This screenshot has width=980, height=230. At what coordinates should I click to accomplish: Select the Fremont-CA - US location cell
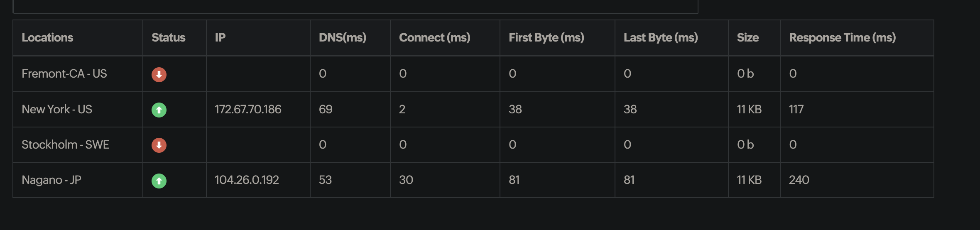64,74
